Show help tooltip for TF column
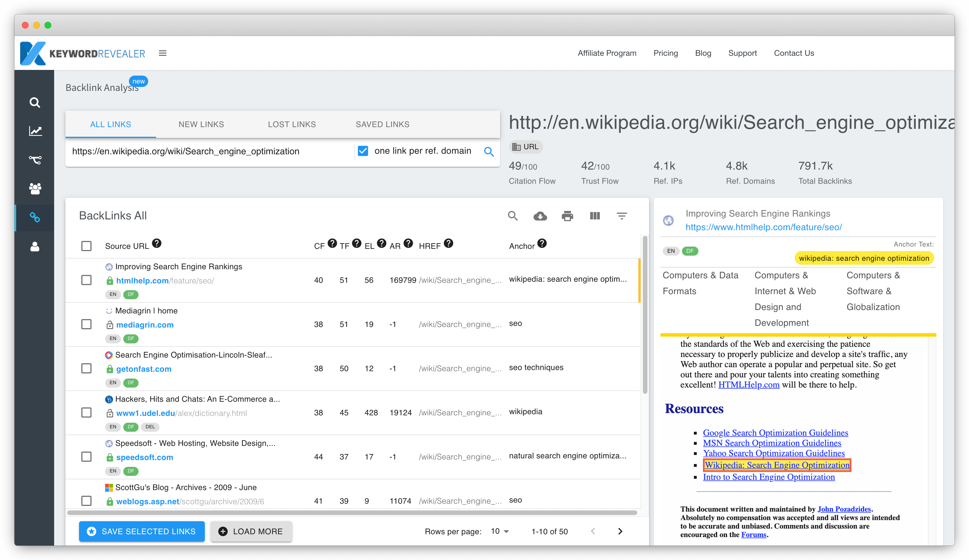Viewport: 969px width, 560px height. (x=356, y=243)
